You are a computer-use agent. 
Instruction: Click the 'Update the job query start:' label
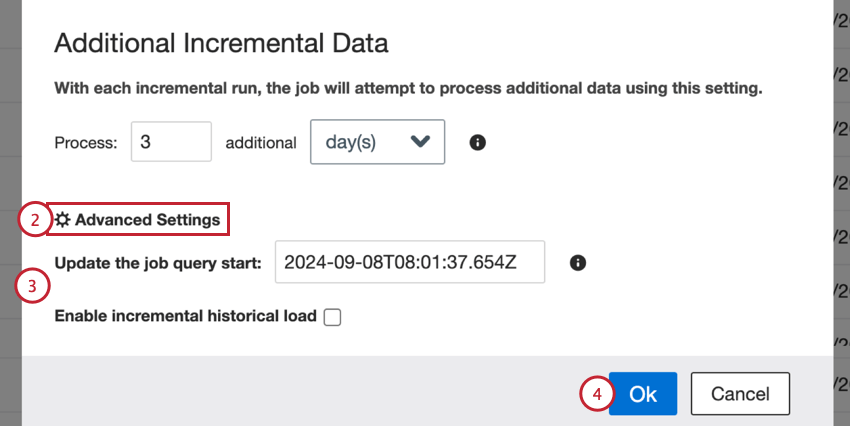158,263
